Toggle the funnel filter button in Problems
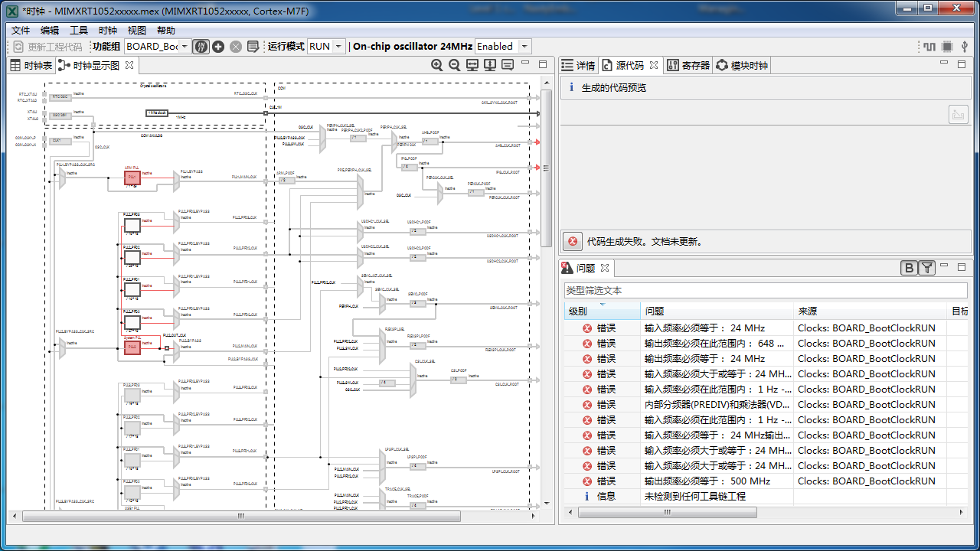 coord(927,268)
